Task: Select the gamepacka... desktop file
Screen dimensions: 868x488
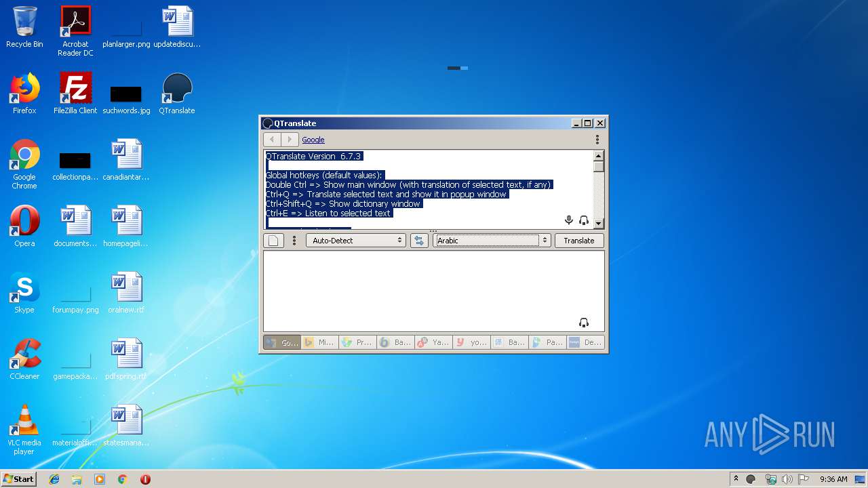Action: [75, 365]
